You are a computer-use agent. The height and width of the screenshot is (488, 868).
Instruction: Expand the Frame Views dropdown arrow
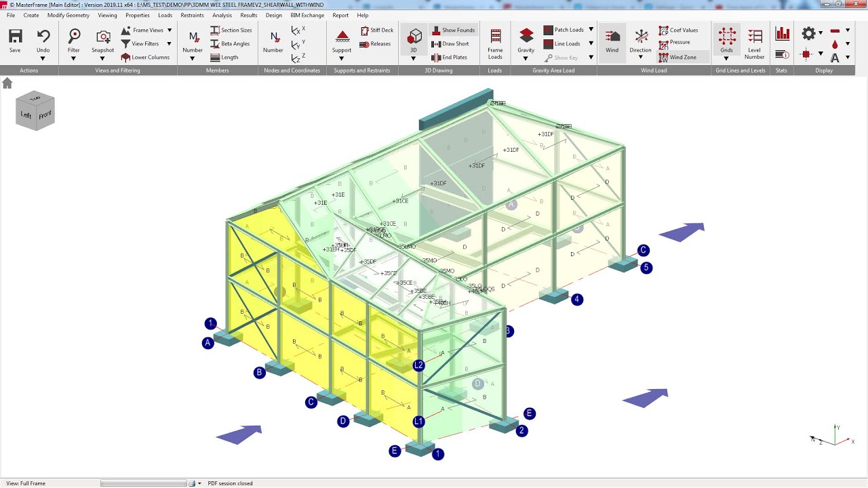(x=170, y=30)
